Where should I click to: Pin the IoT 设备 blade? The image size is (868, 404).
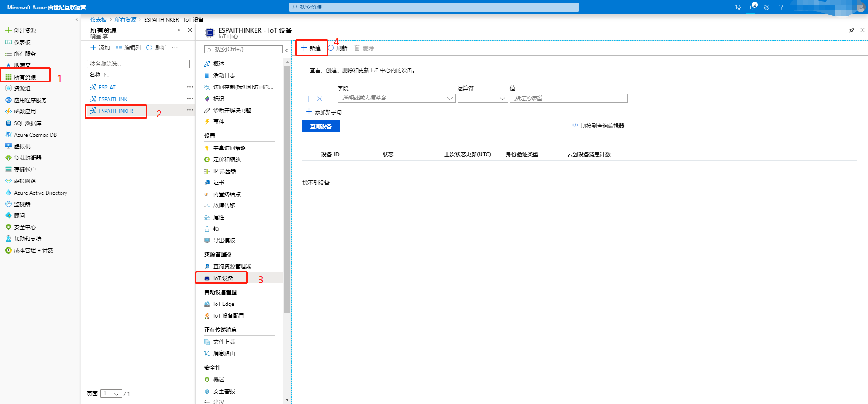852,30
